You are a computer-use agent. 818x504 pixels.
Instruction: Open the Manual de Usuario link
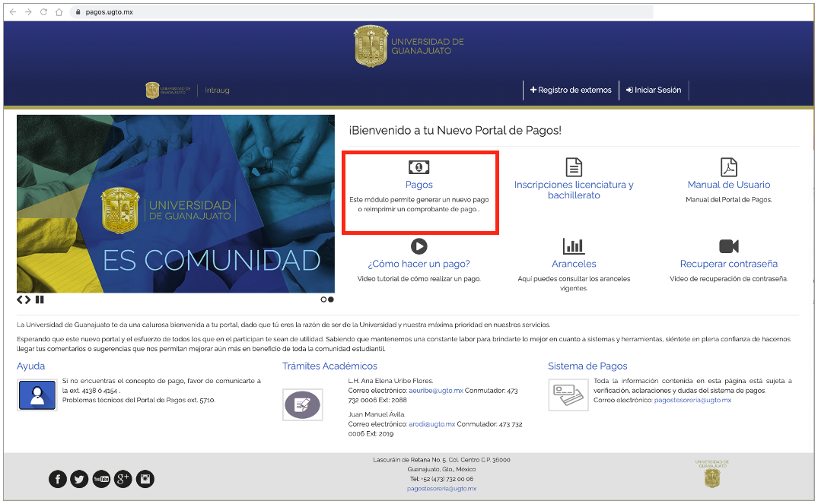(729, 185)
